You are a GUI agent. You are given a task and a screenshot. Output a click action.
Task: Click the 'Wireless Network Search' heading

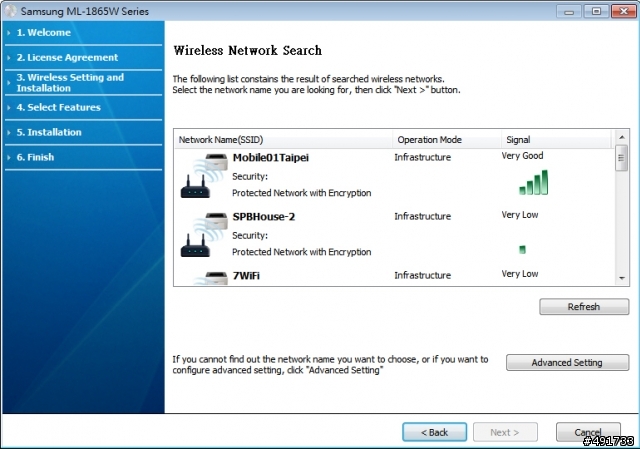click(248, 50)
